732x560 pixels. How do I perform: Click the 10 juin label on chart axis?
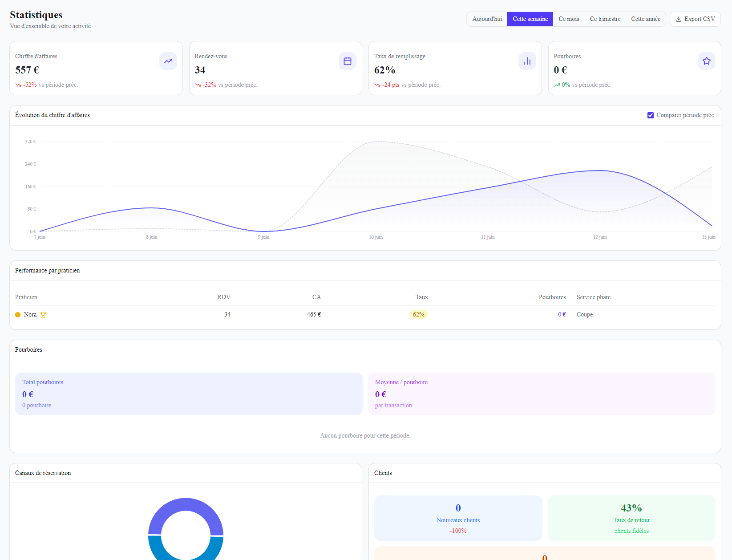coord(376,237)
